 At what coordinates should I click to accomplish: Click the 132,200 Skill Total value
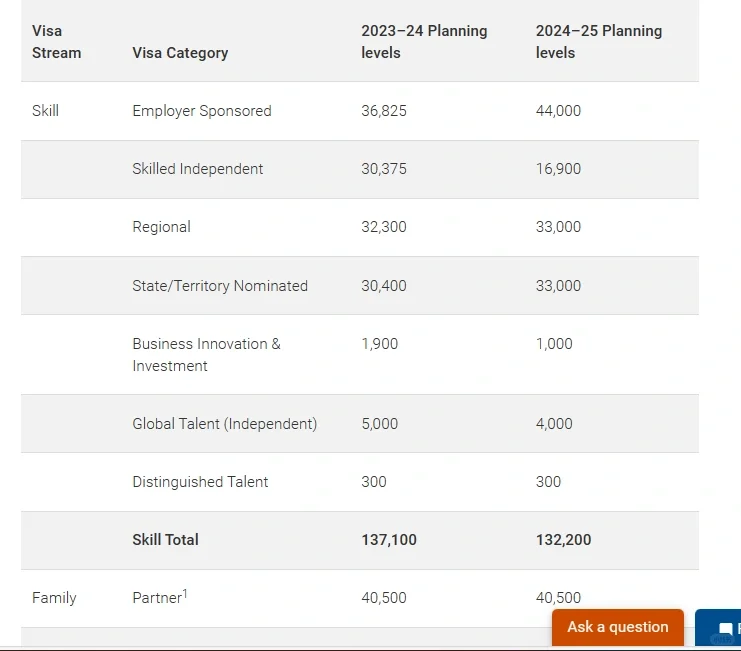pos(563,540)
